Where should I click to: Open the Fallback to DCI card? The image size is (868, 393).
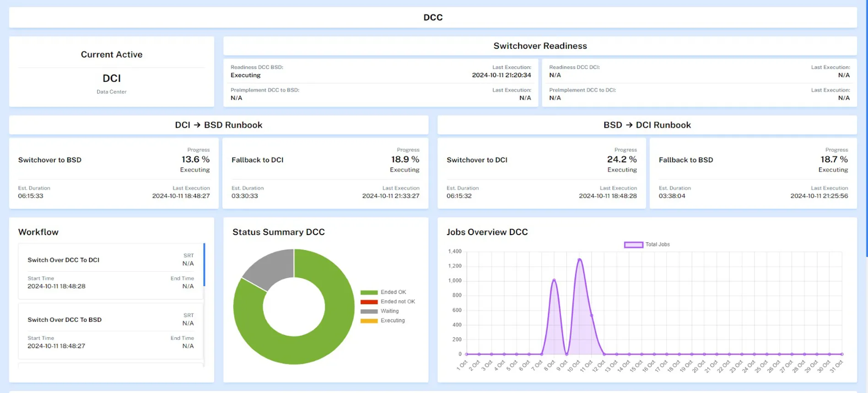pos(325,173)
